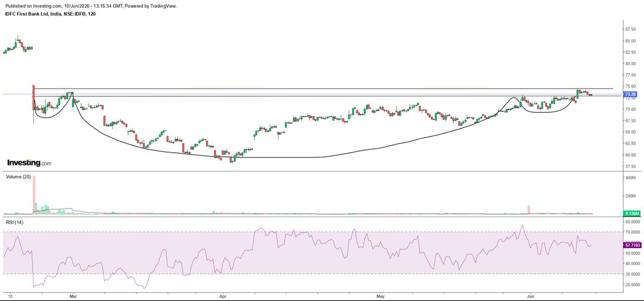The image size is (644, 301).
Task: Click the 'Apr' date label on time axis
Action: pos(222,296)
